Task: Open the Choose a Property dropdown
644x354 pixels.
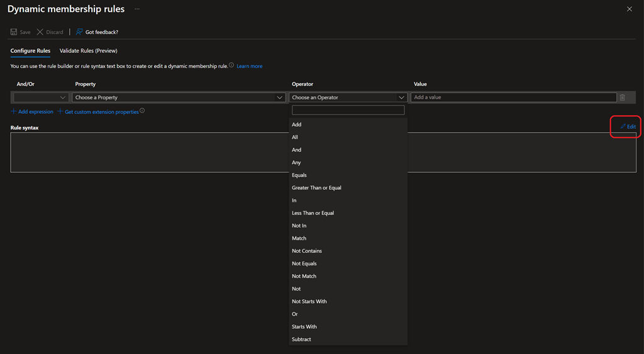Action: [x=179, y=97]
